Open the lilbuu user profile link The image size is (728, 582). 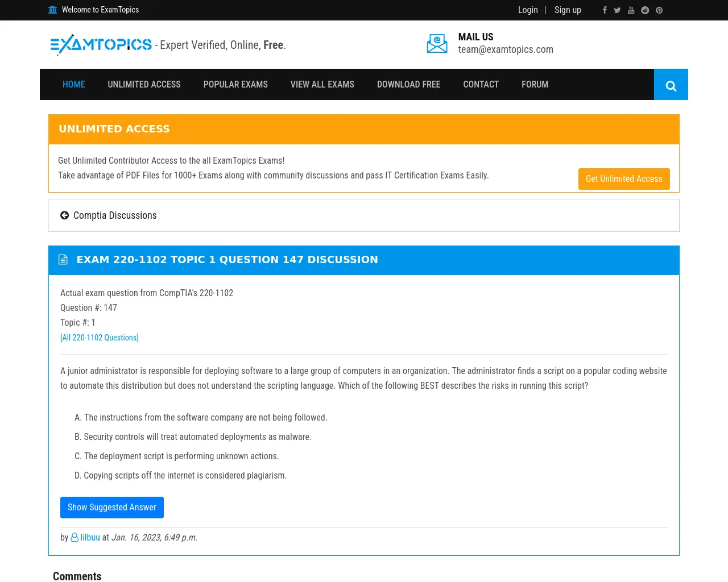coord(90,538)
